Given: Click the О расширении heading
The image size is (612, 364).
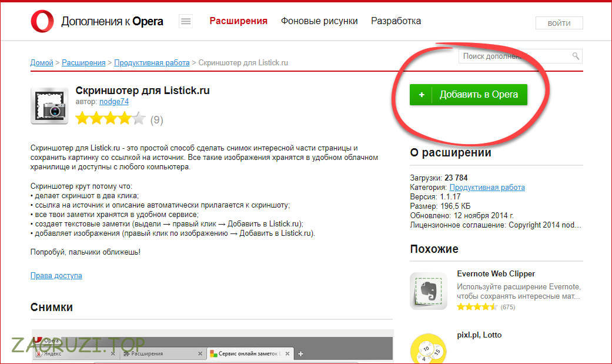Looking at the screenshot, I should 450,153.
